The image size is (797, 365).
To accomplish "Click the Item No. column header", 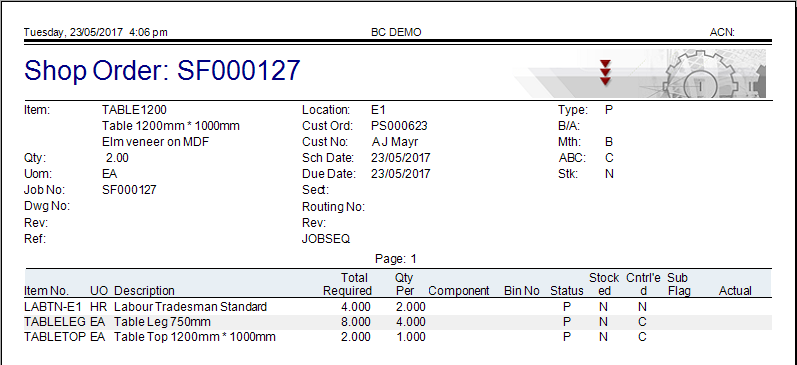I will pos(46,291).
